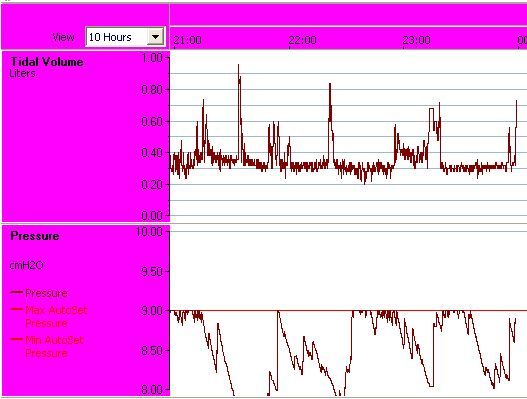Select the 21:00 time marker
The height and width of the screenshot is (399, 527).
(x=188, y=40)
